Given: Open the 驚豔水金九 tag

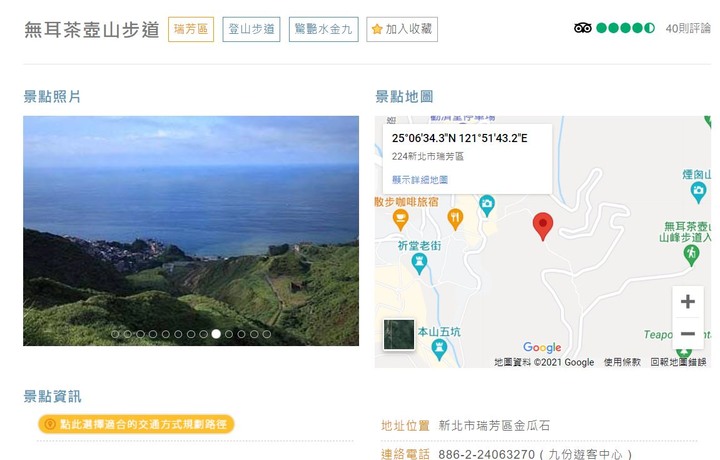Looking at the screenshot, I should (x=323, y=29).
